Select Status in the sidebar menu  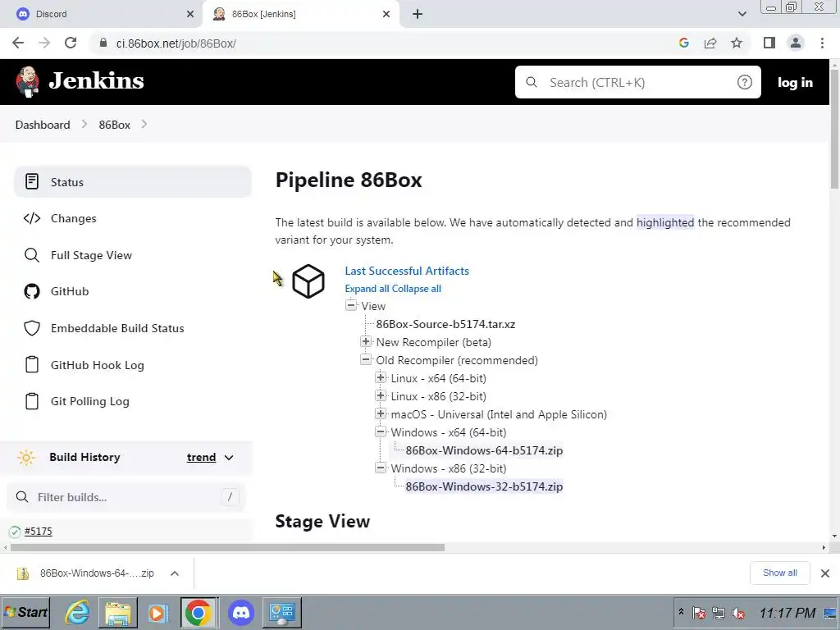coord(132,181)
